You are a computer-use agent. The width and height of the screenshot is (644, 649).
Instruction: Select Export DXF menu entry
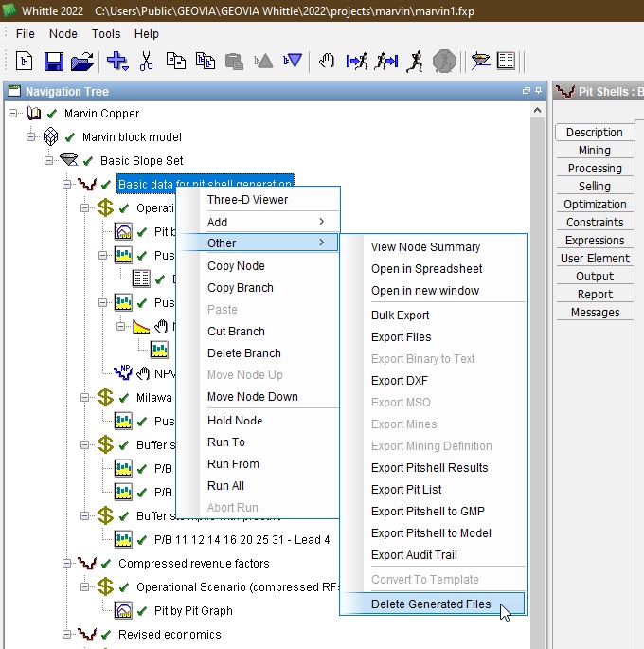(433, 380)
